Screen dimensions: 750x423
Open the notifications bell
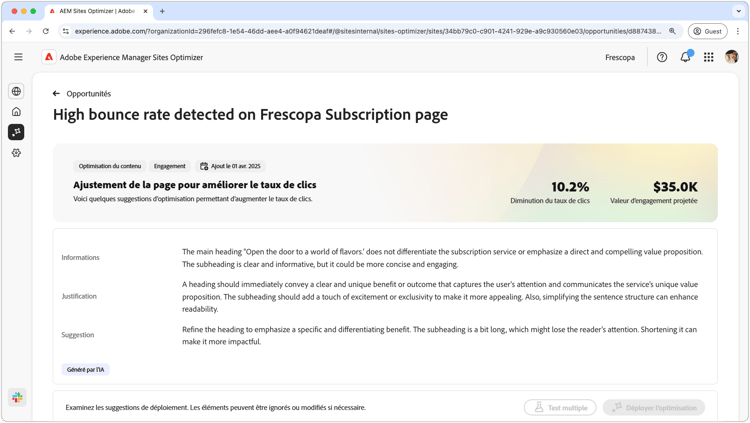coord(685,57)
